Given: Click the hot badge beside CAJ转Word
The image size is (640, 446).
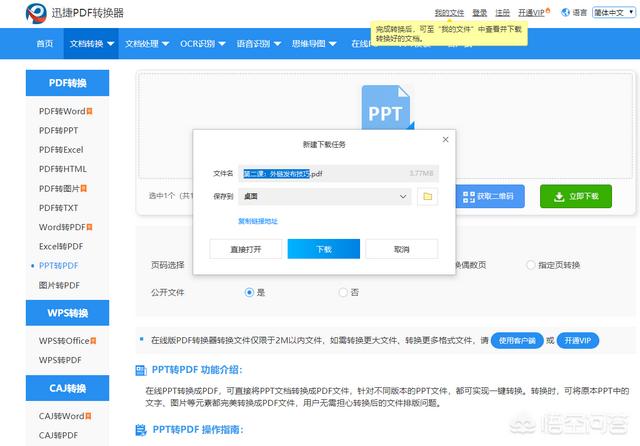Looking at the screenshot, I should pos(88,416).
